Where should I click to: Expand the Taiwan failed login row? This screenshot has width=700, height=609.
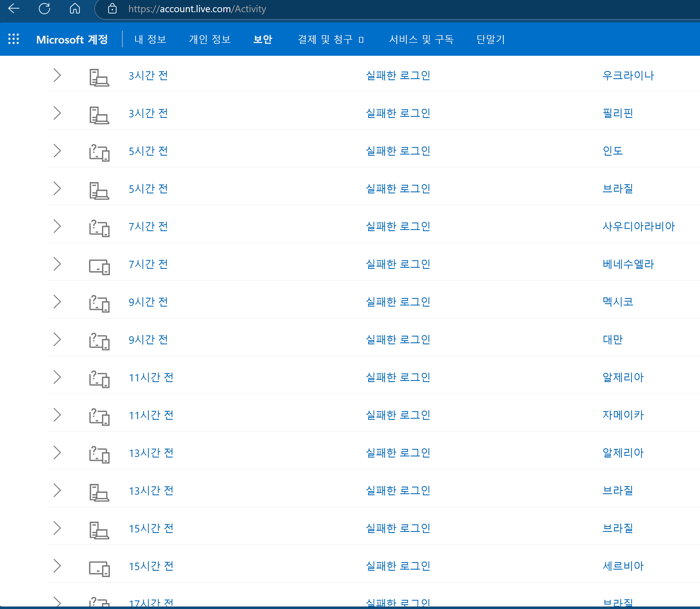(57, 339)
